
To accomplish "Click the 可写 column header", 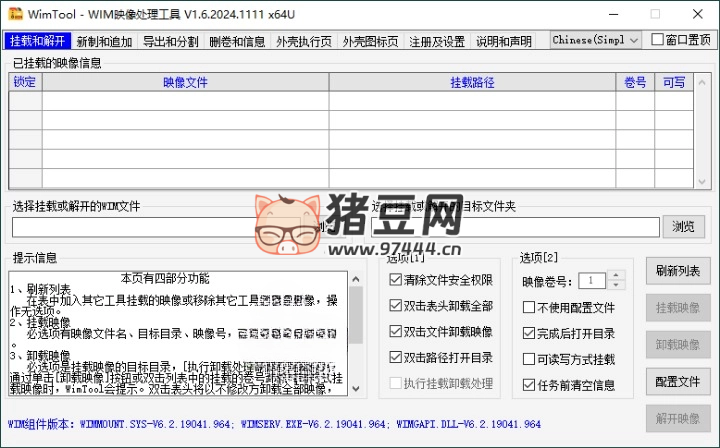I will click(x=674, y=82).
